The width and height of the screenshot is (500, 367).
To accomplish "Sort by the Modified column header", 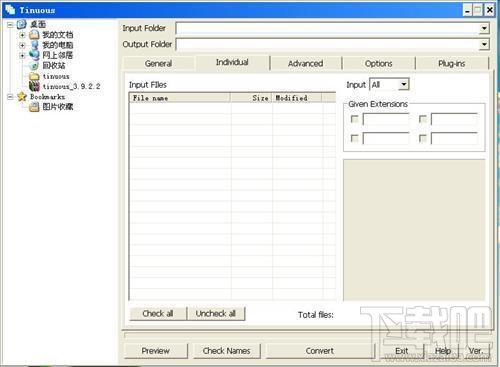I will [297, 98].
